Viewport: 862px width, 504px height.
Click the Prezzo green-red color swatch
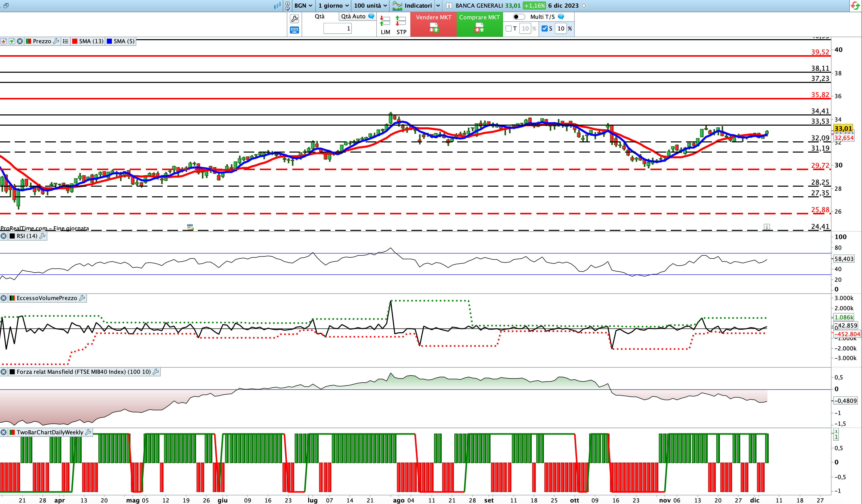(28, 41)
